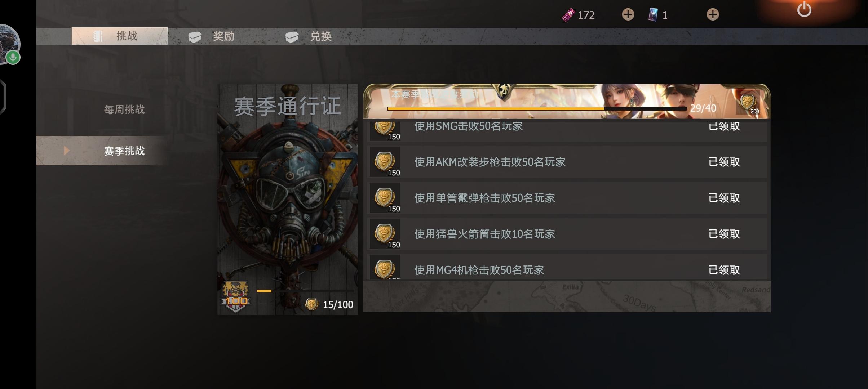Tap the blue card currency icon
This screenshot has width=868, height=389.
pyautogui.click(x=653, y=15)
